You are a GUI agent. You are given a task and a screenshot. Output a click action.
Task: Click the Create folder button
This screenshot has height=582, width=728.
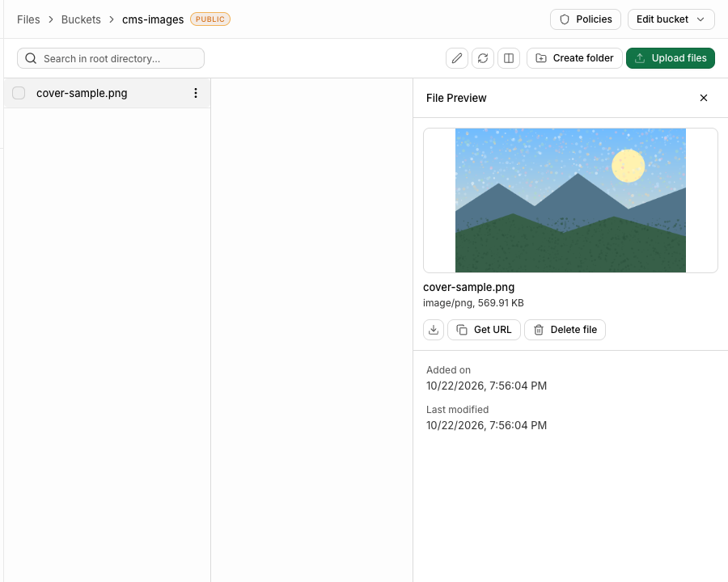pos(574,58)
